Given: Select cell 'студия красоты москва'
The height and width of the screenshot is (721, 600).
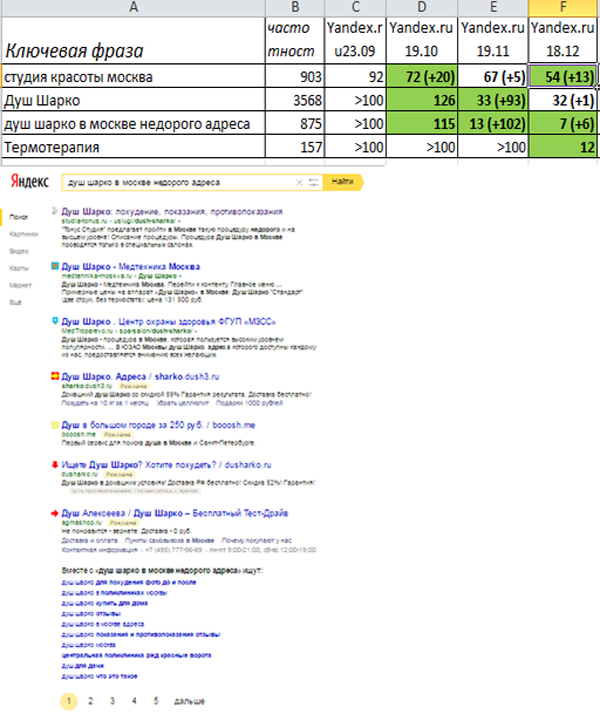Looking at the screenshot, I should pos(133,76).
